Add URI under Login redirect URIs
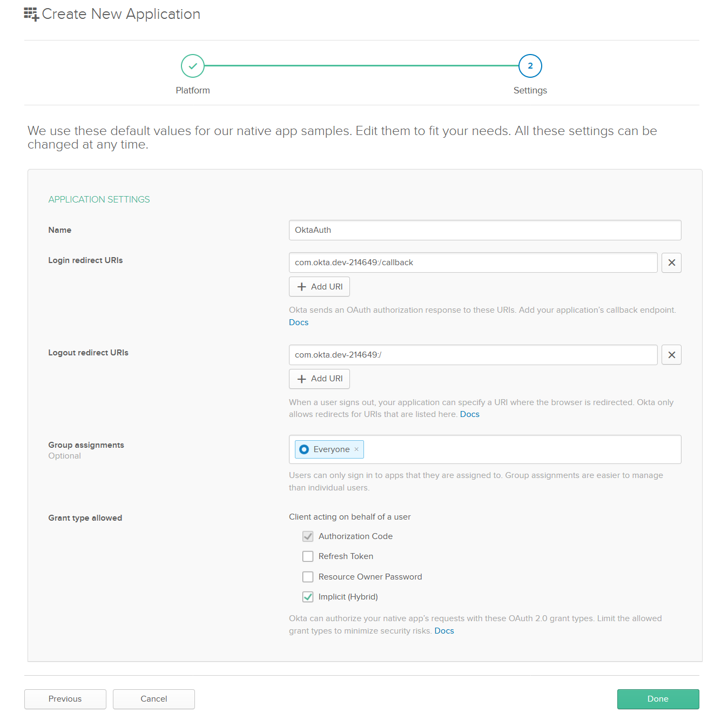 pyautogui.click(x=319, y=287)
